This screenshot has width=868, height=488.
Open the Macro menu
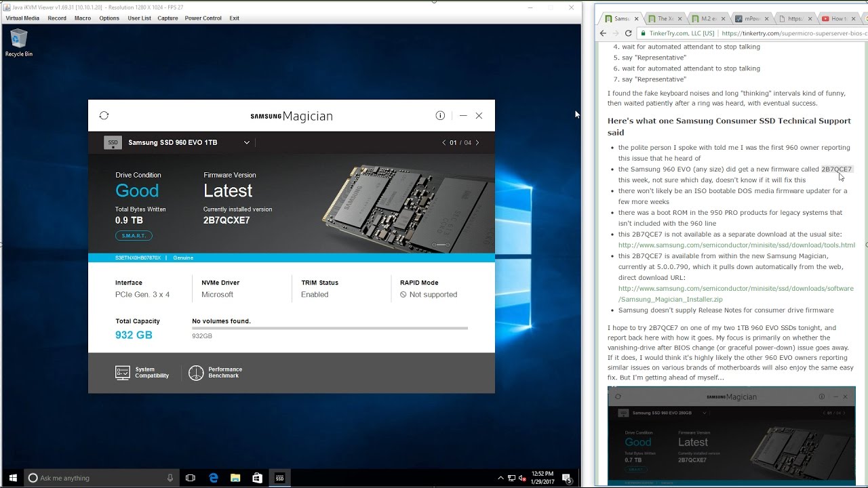pos(83,18)
